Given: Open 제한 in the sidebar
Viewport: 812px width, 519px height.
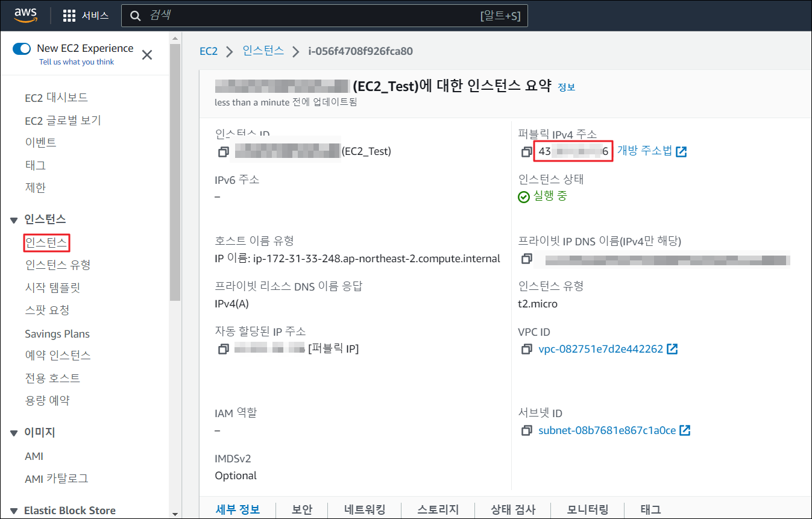Looking at the screenshot, I should point(35,187).
